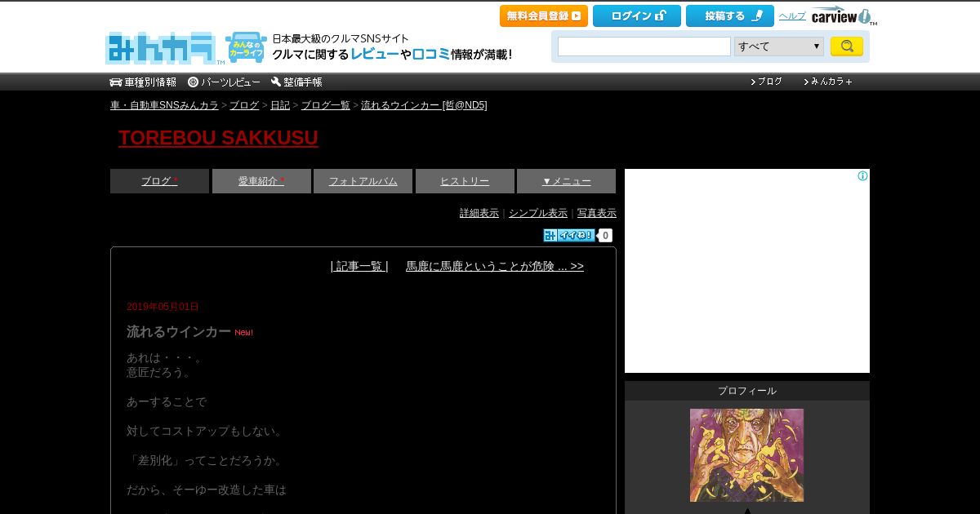Open the TOREBOU SAKKUSU blog title link
The image size is (980, 514).
tap(218, 138)
